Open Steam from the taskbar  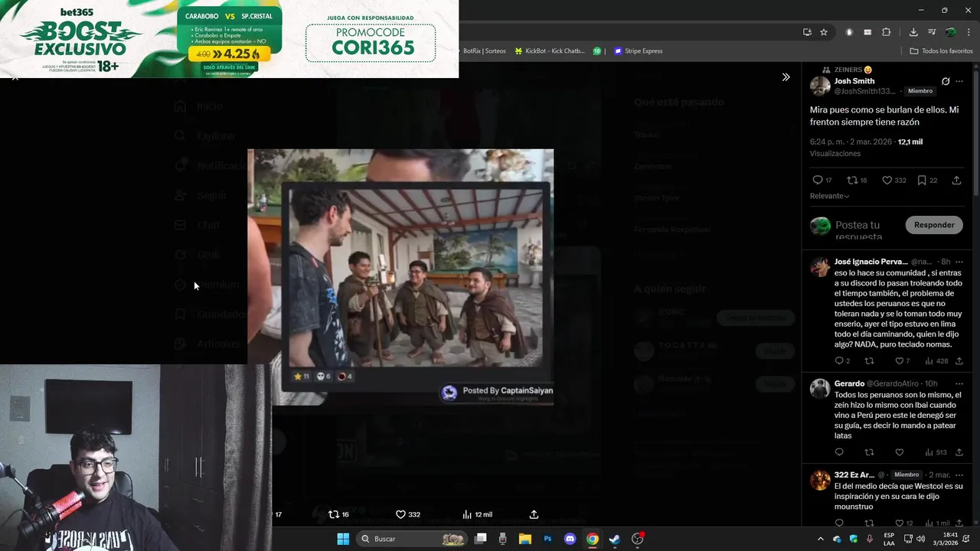[x=614, y=539]
